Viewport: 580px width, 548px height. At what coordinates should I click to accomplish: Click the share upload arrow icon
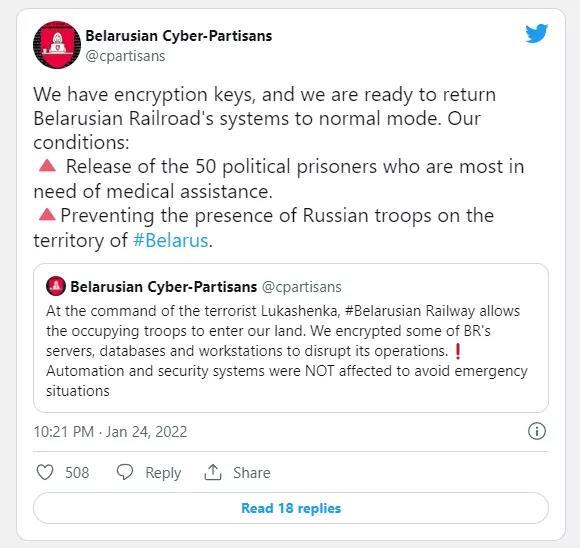pos(213,473)
